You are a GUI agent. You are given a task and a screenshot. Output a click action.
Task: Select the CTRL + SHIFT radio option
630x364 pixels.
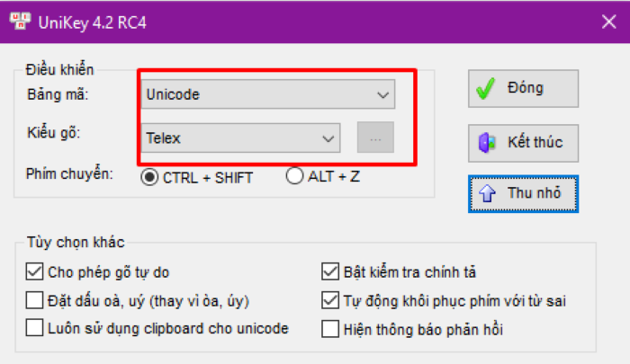tap(150, 177)
